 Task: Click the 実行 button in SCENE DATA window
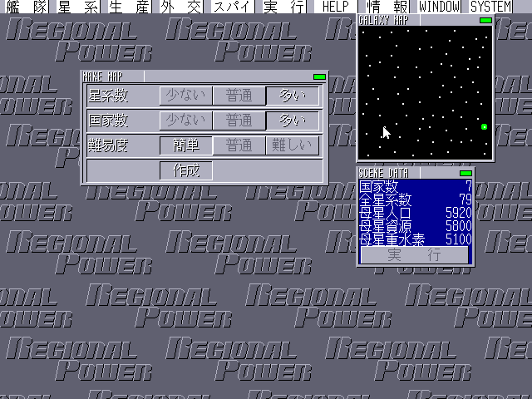414,255
